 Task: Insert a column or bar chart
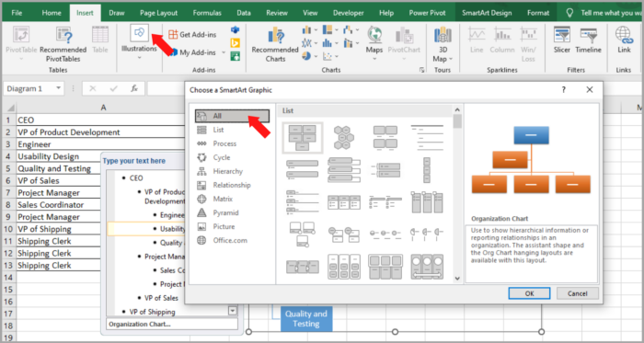coord(306,30)
